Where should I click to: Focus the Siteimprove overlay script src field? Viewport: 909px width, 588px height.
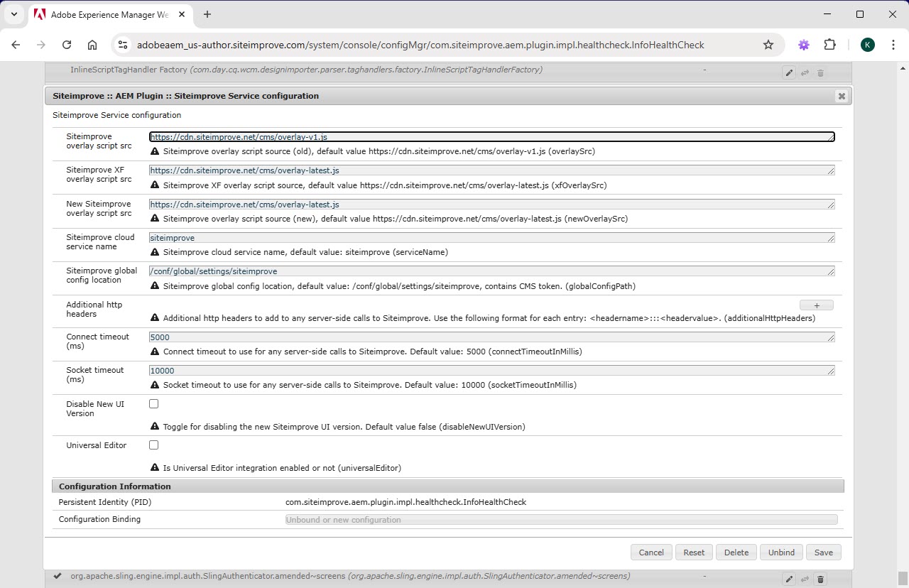[491, 137]
